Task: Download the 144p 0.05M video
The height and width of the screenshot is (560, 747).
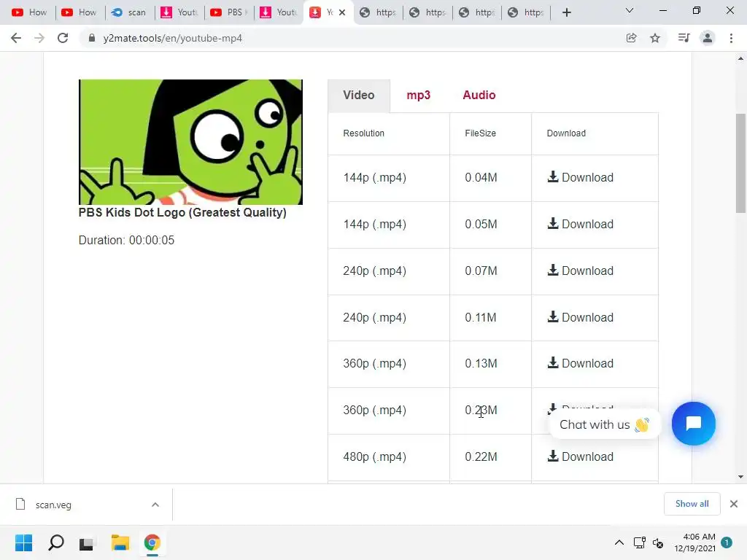Action: (580, 224)
